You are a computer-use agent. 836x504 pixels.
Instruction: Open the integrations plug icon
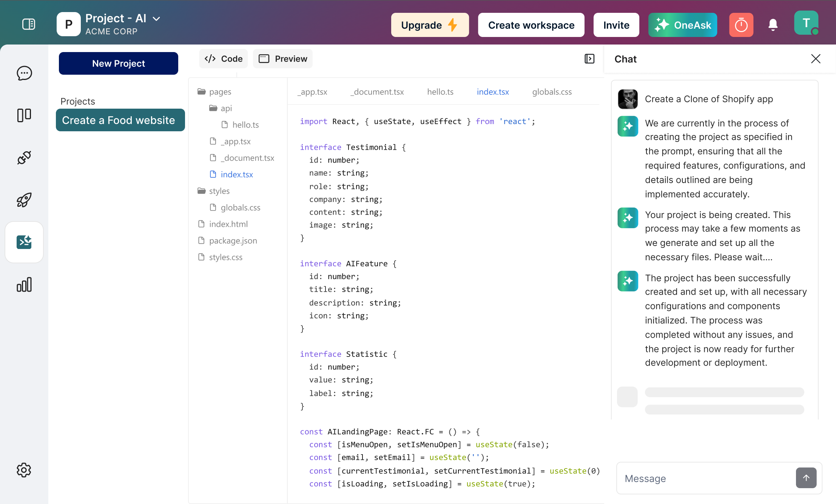(24, 158)
